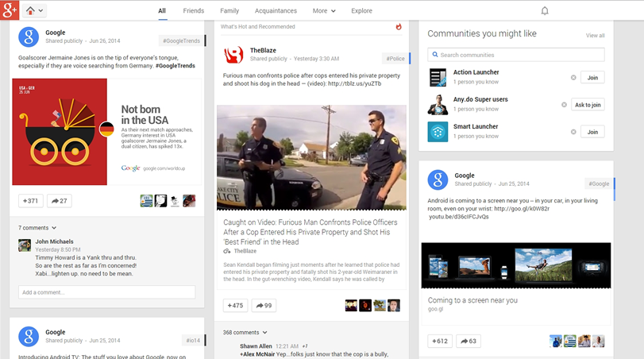
Task: Dismiss the Any.do Super users suggestion
Action: (x=564, y=105)
